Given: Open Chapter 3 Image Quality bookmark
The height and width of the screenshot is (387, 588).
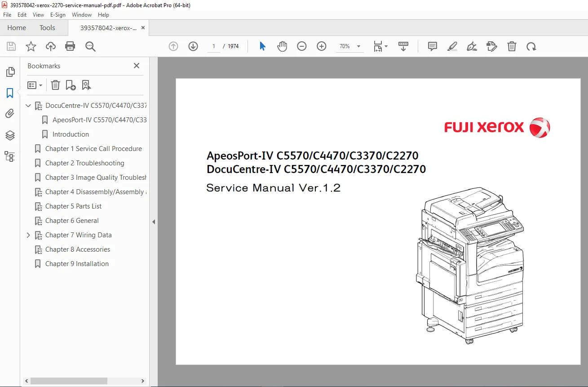Looking at the screenshot, I should tap(96, 178).
